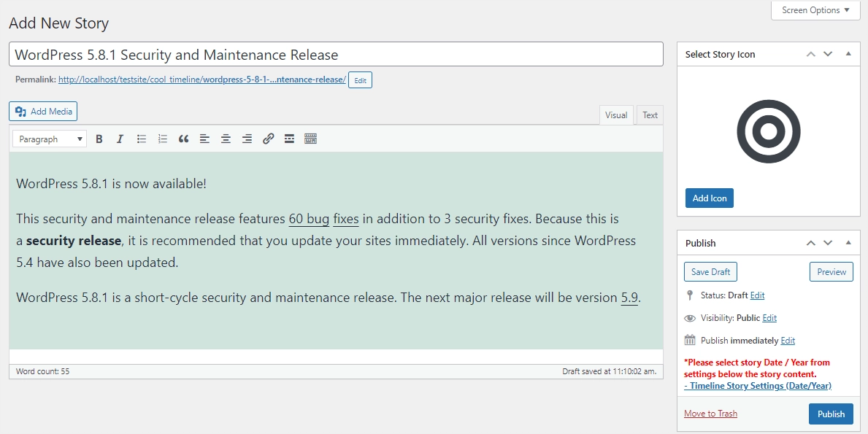868x434 pixels.
Task: Switch to the Visual editor tab
Action: click(x=616, y=115)
